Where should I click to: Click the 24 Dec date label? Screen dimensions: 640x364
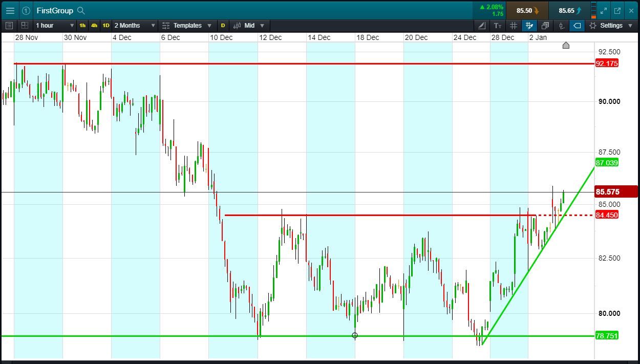coord(465,37)
